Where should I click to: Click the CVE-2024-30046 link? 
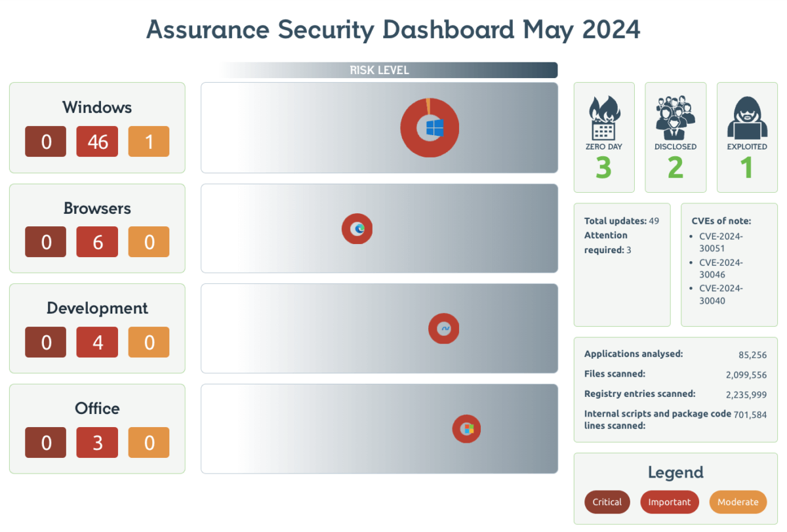tap(721, 268)
